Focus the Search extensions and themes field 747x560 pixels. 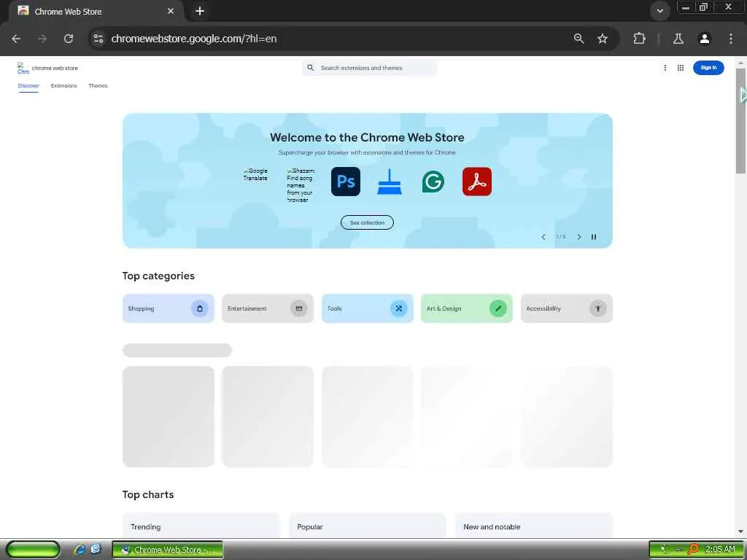pos(370,68)
